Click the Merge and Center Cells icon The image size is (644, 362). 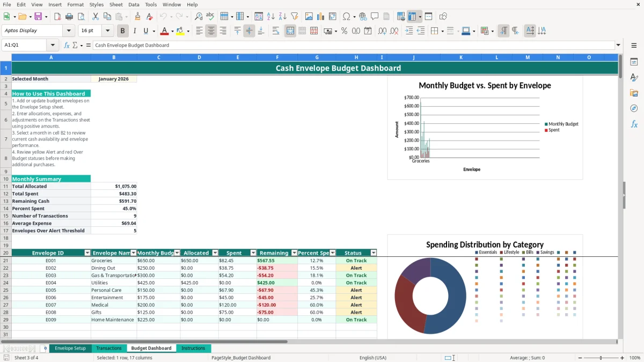coord(290,31)
